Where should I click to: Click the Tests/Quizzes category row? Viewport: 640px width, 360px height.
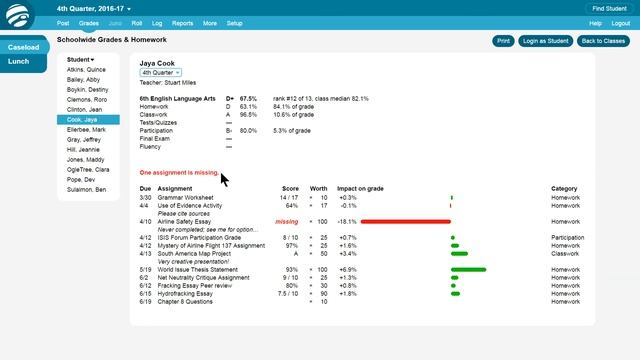pyautogui.click(x=186, y=122)
